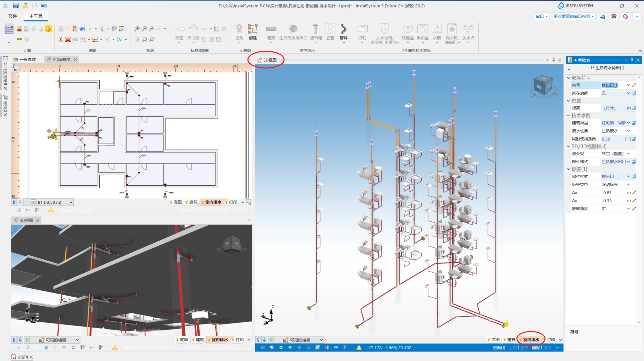The width and height of the screenshot is (644, 361).
Task: Switch to the 2D编辑器 tab
Action: [x=62, y=59]
